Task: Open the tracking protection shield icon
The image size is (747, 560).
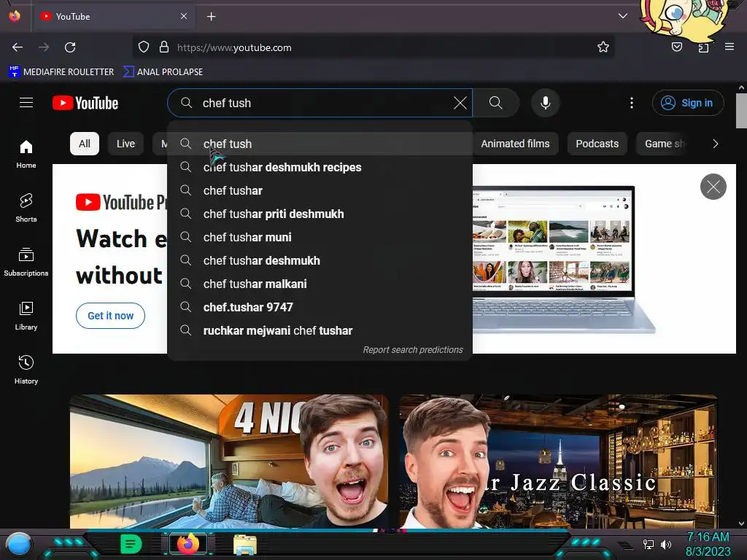Action: pos(144,47)
